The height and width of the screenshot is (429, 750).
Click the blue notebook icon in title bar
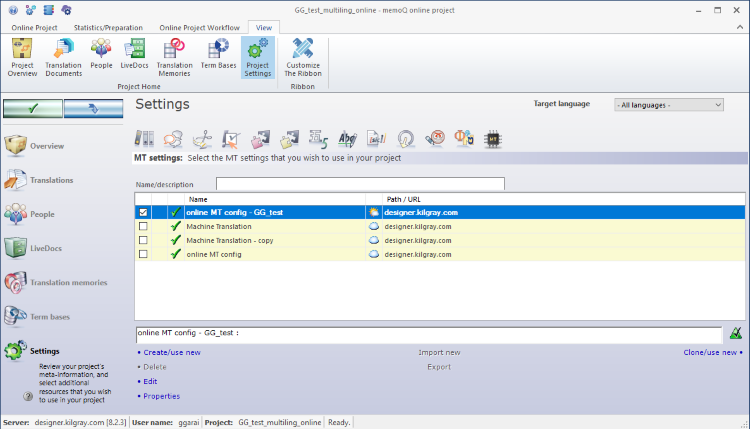click(x=48, y=10)
